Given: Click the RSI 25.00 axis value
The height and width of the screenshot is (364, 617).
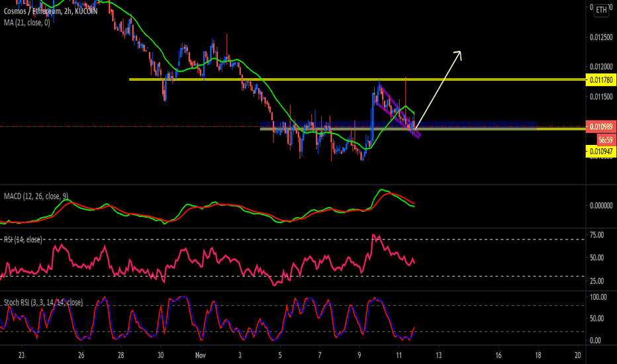Looking at the screenshot, I should click(597, 281).
